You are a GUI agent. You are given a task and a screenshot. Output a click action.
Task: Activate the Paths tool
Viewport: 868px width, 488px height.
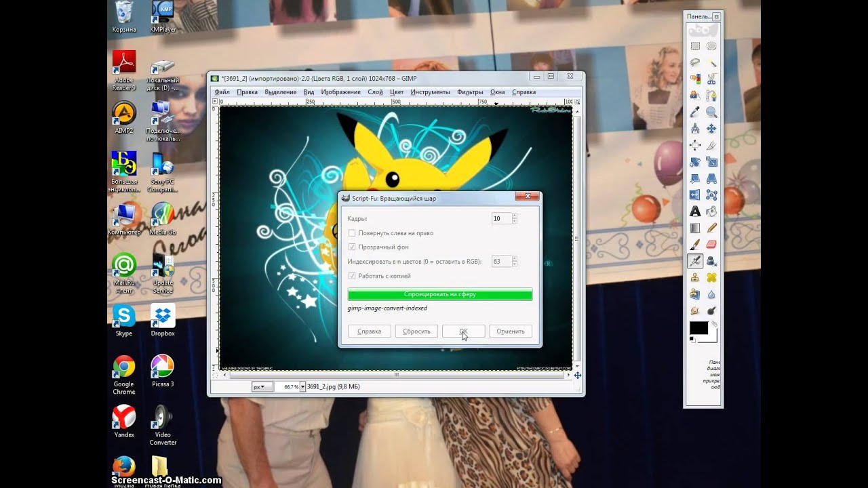coord(711,95)
